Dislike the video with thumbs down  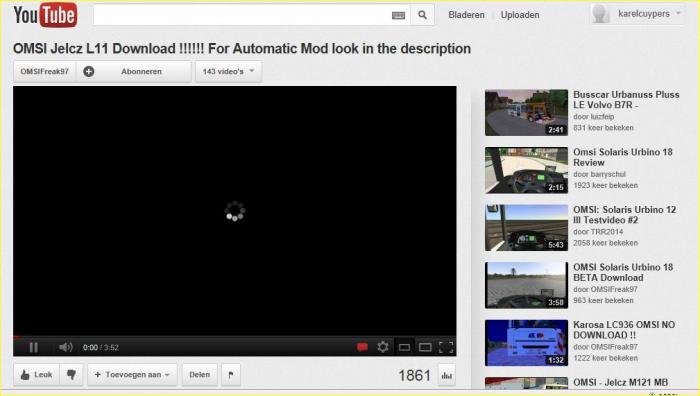(71, 375)
